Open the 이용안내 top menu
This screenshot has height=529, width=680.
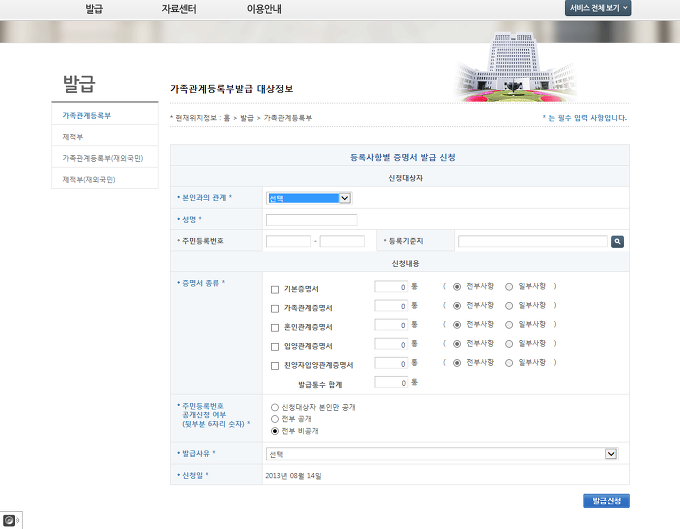tap(264, 9)
